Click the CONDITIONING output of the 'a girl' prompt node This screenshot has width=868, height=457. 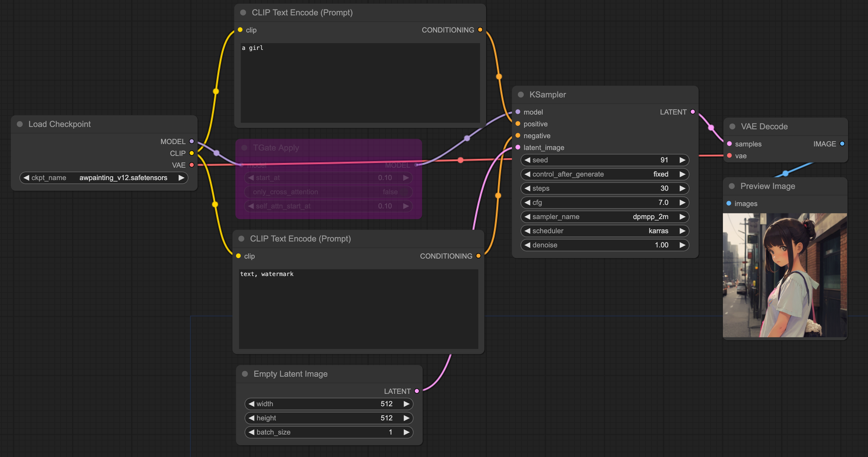480,30
